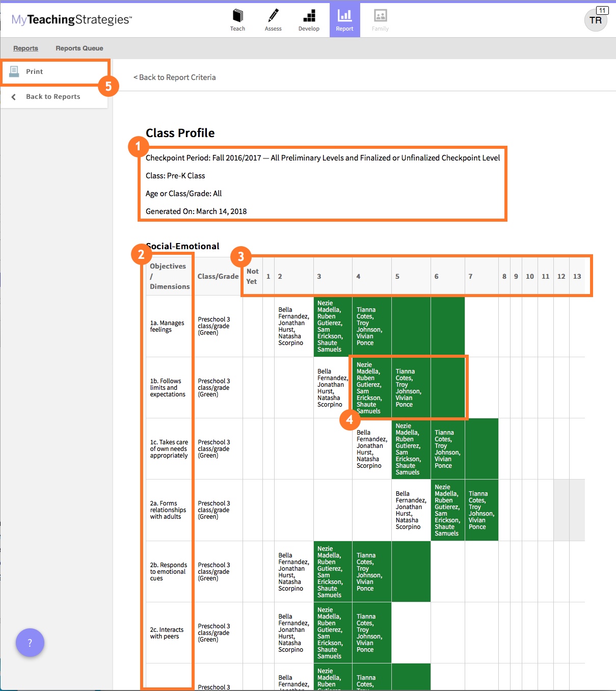This screenshot has height=691, width=616.
Task: Click the MyTeachingStrategies logo
Action: [72, 20]
